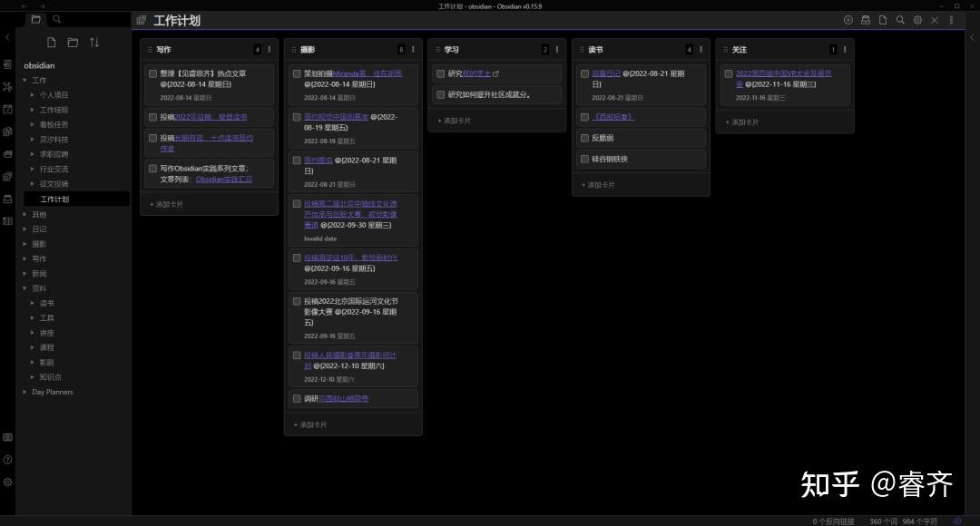Viewport: 980px width, 526px height.
Task: Select the 工作计划 file in tree
Action: coord(76,200)
